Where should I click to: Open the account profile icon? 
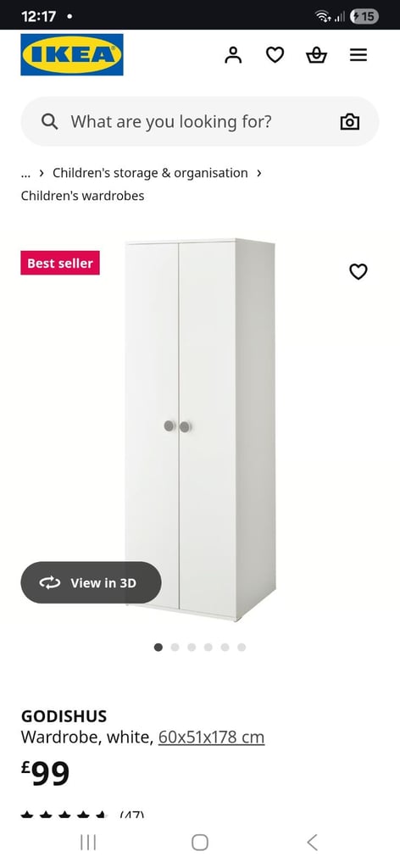(x=233, y=55)
